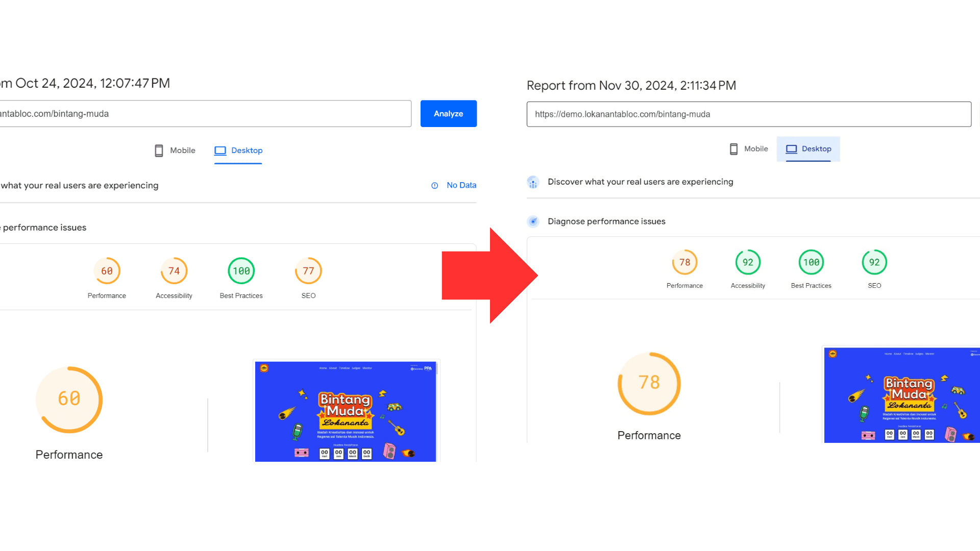This screenshot has height=551, width=980.
Task: Click the Discover real users icon
Action: tap(534, 182)
